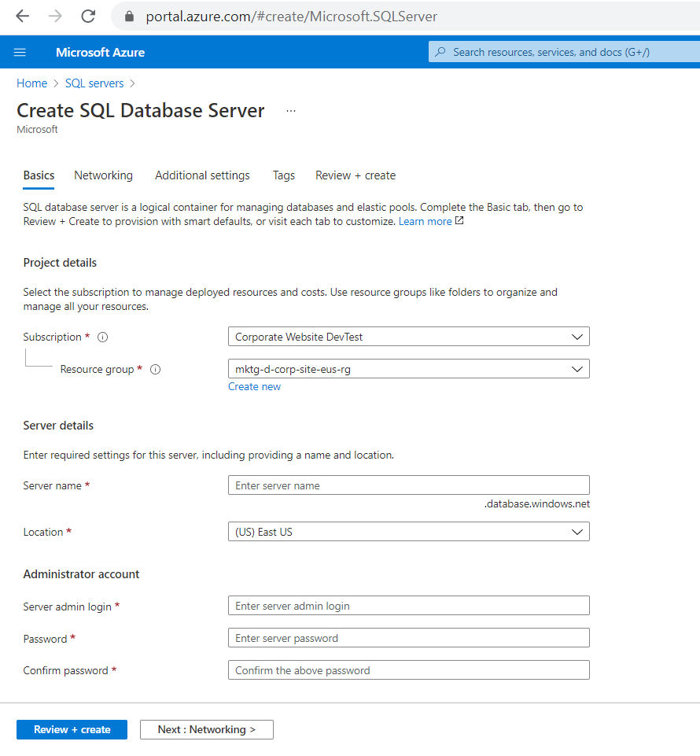
Task: Select the Tags tab
Action: coord(283,175)
